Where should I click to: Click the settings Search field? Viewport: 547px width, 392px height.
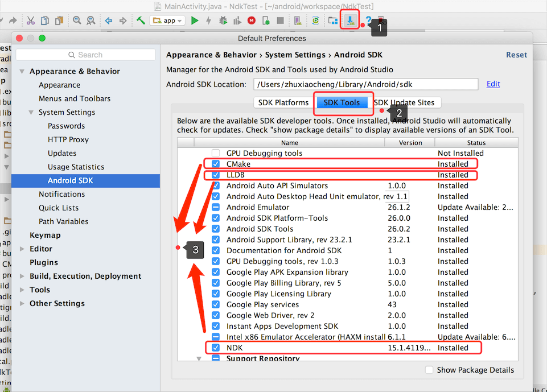pos(85,55)
